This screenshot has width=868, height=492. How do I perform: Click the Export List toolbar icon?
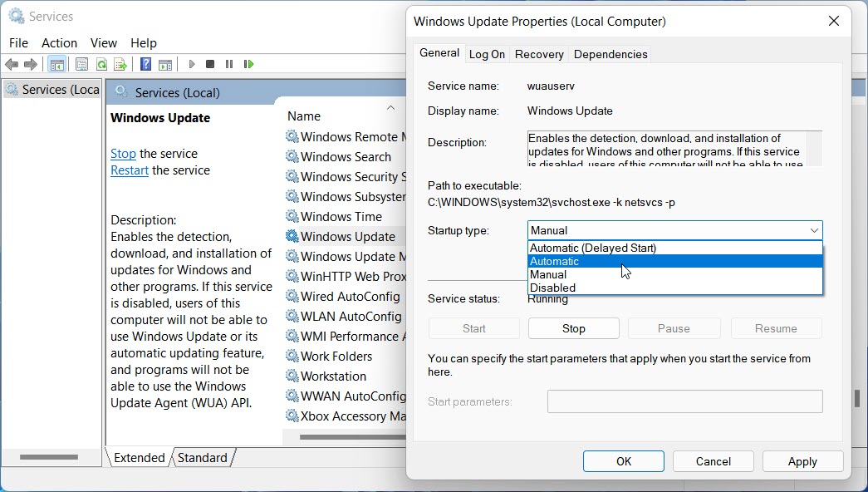click(x=120, y=64)
